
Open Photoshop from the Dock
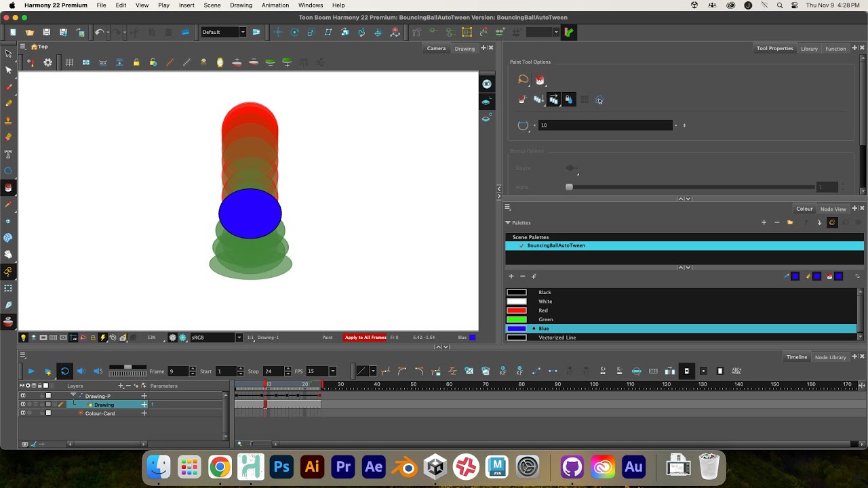[281, 467]
